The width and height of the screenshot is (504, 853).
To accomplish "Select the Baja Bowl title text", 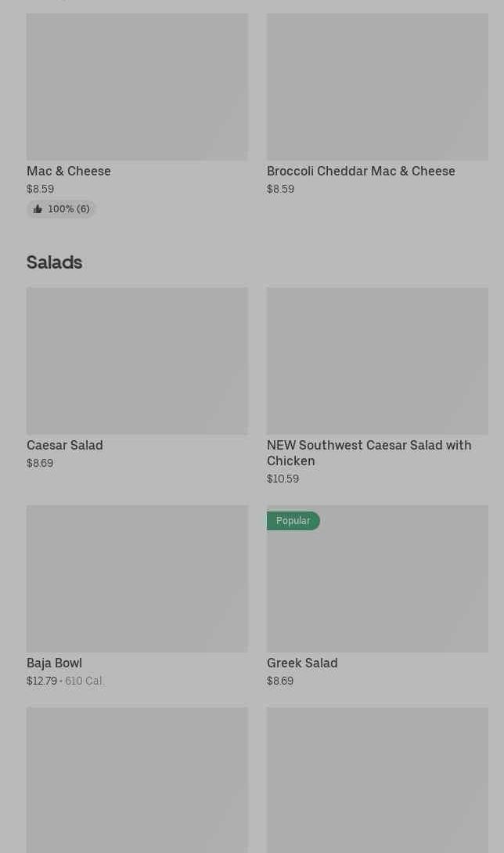I will 54,663.
